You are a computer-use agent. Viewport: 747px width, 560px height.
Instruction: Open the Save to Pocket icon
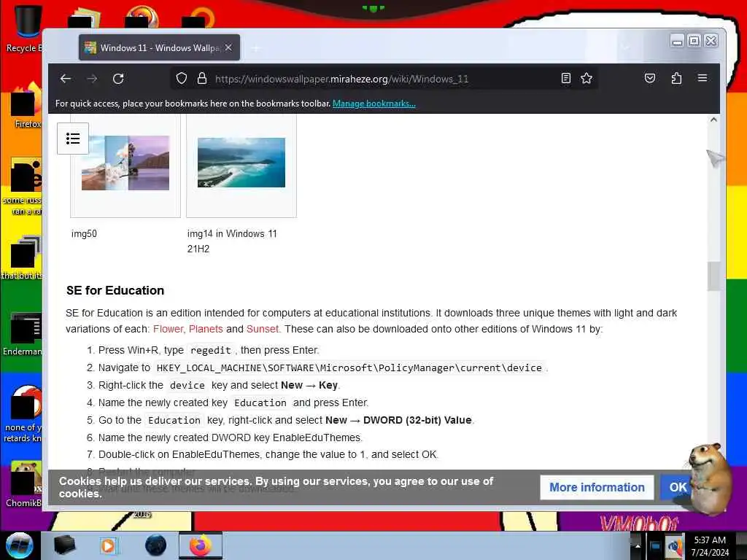pos(650,79)
